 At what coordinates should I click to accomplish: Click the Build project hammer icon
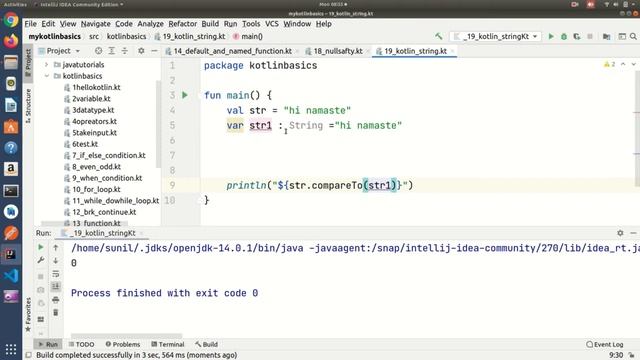439,36
